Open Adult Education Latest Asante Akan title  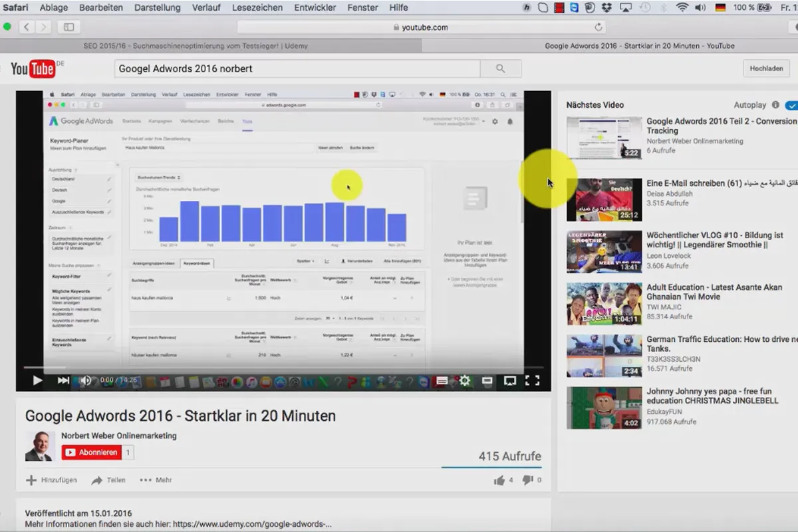pos(714,292)
